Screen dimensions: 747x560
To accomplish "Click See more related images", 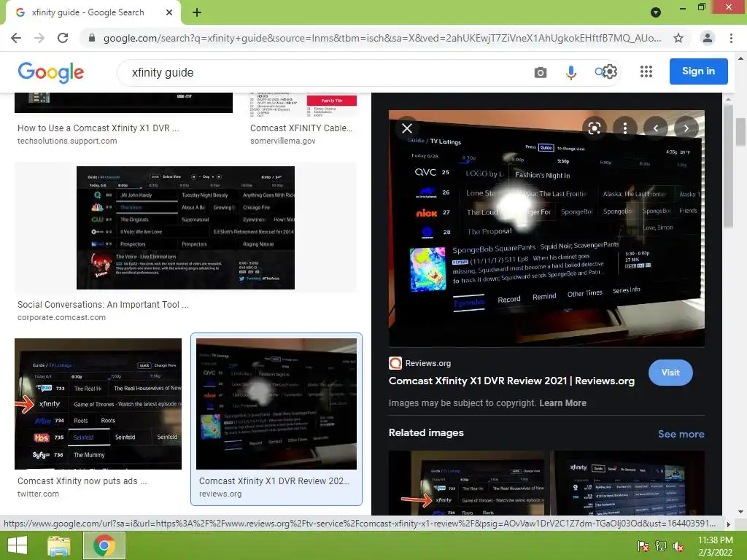I will point(681,434).
